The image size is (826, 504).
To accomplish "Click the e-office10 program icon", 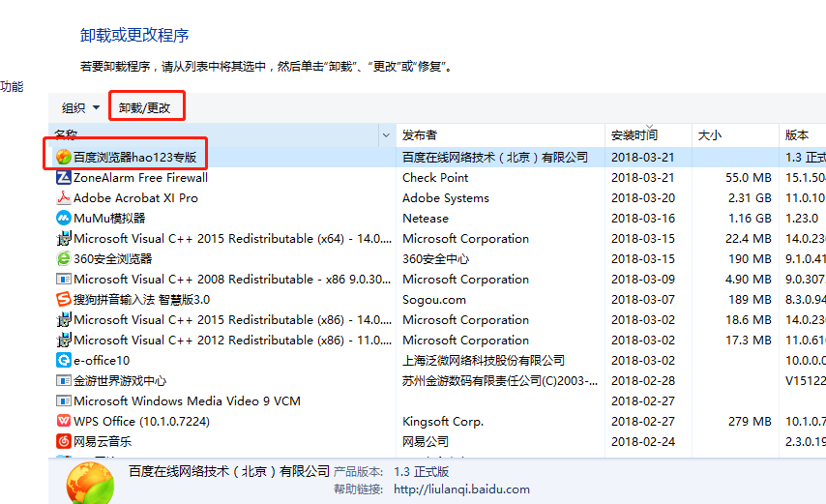I will tap(64, 360).
